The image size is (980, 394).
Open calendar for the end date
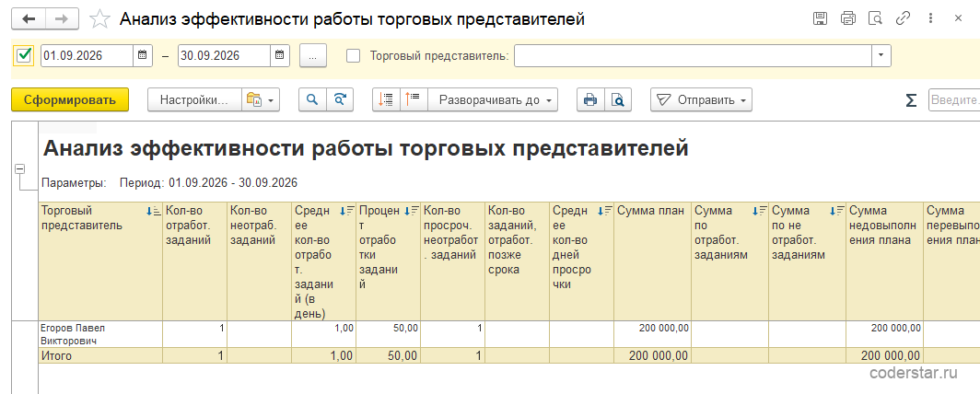pyautogui.click(x=280, y=55)
